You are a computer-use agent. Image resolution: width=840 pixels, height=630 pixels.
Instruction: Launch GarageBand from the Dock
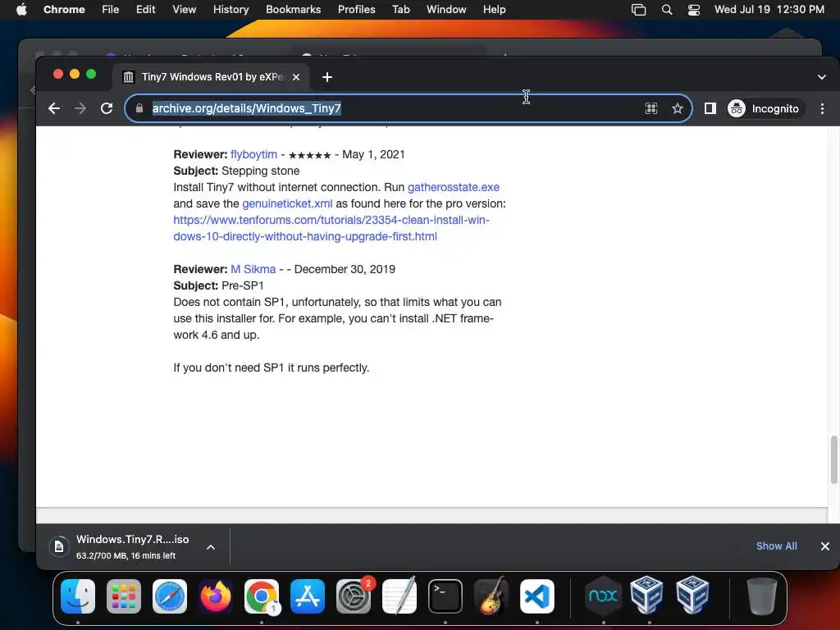click(491, 596)
